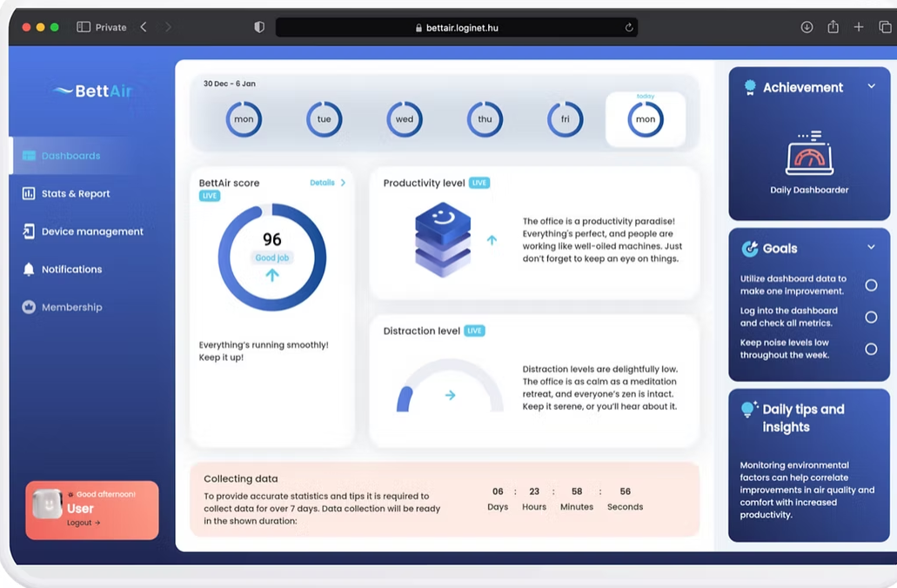
Task: Click the Good afternoon! greeting
Action: click(106, 494)
